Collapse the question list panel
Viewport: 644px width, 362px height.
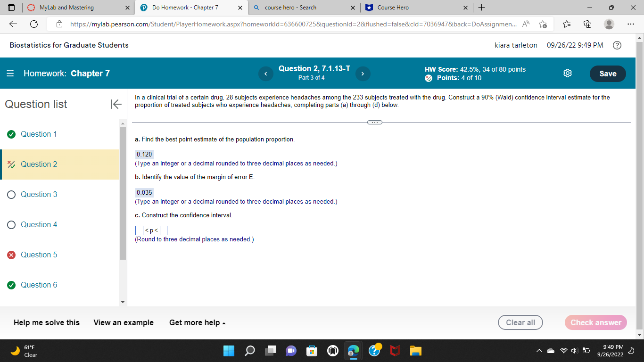pyautogui.click(x=116, y=104)
